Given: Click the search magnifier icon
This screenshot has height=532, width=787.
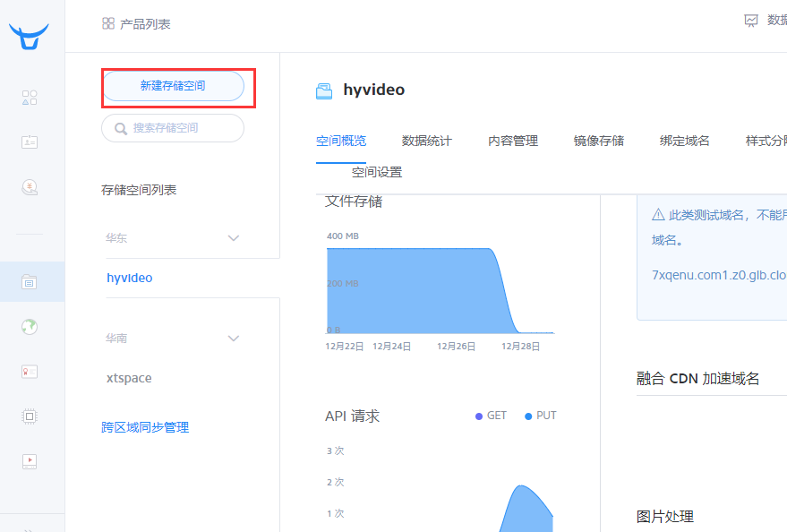Looking at the screenshot, I should tap(121, 128).
